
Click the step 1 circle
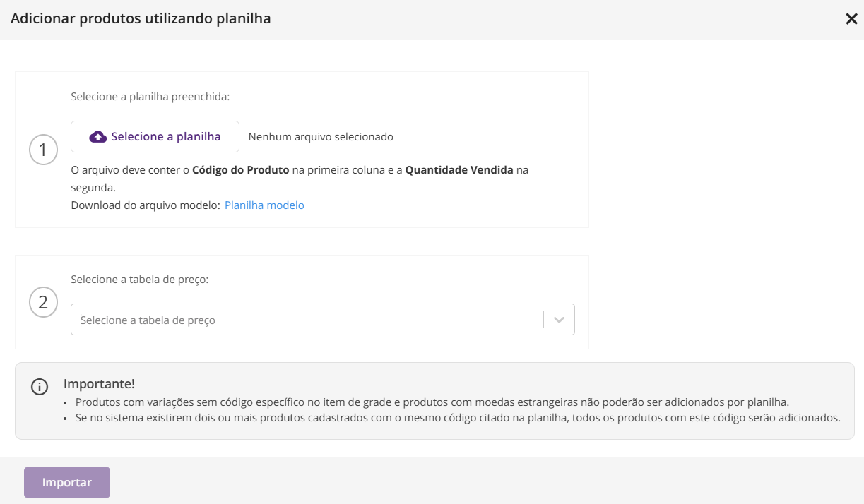pos(43,150)
